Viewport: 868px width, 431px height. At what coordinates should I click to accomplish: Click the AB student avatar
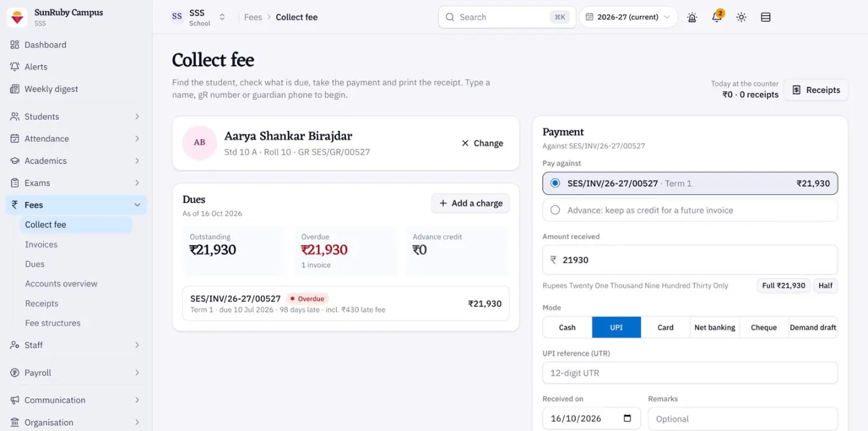[x=200, y=143]
